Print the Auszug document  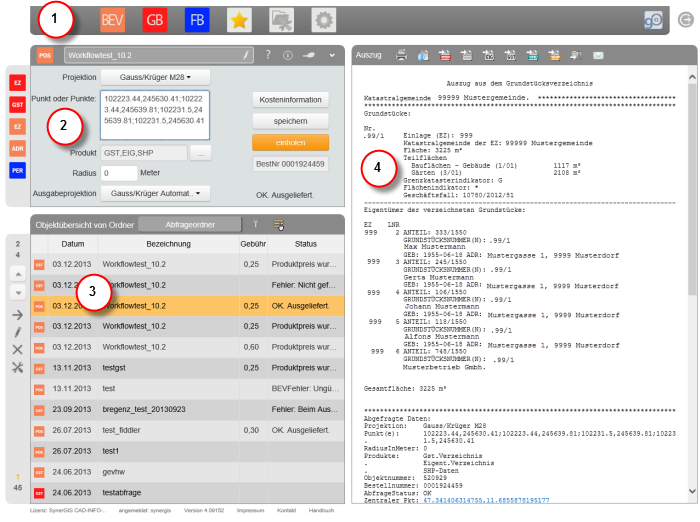point(401,55)
